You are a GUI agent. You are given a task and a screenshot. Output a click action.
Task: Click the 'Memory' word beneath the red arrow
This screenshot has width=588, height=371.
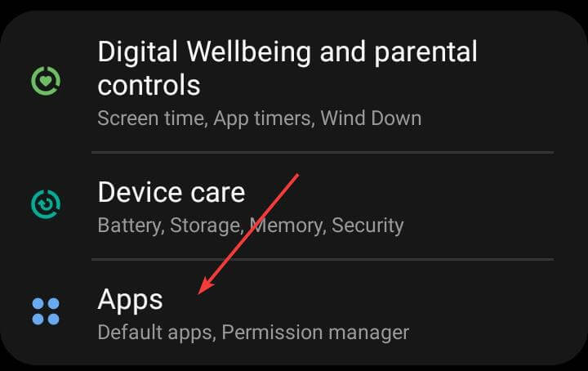[287, 226]
